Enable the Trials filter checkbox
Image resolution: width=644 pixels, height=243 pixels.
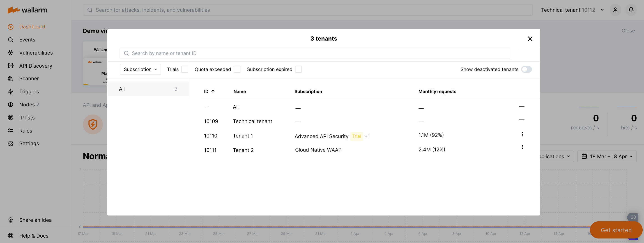[184, 69]
